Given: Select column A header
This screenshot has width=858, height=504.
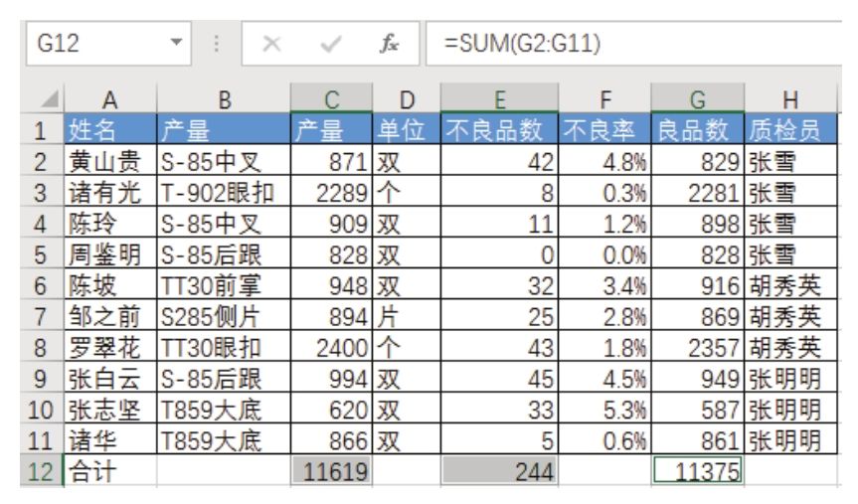Looking at the screenshot, I should [109, 99].
